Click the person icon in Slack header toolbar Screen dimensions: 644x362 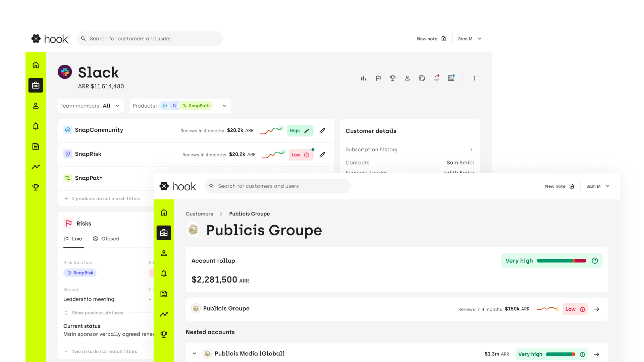click(x=407, y=78)
